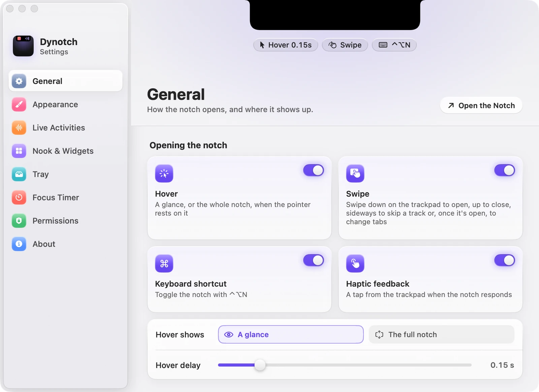The width and height of the screenshot is (539, 392).
Task: Click the Swipe card gesture icon
Action: click(355, 173)
